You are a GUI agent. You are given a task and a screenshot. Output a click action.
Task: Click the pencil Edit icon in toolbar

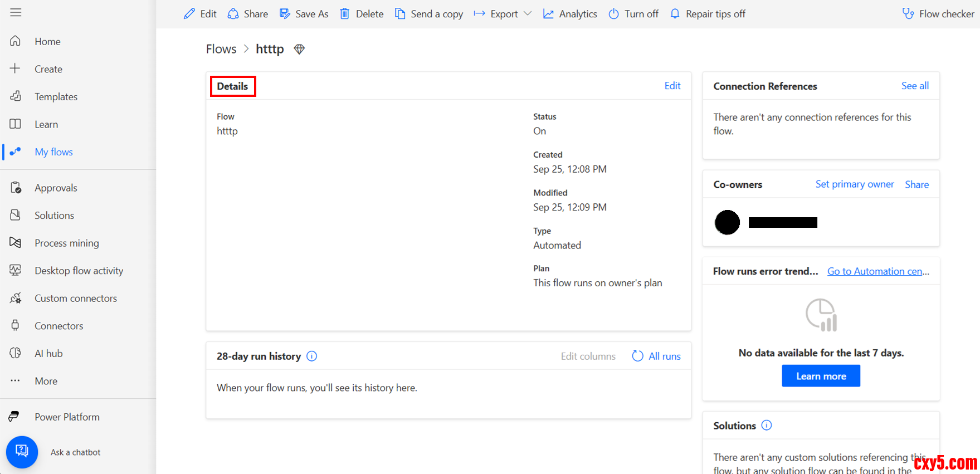point(189,13)
